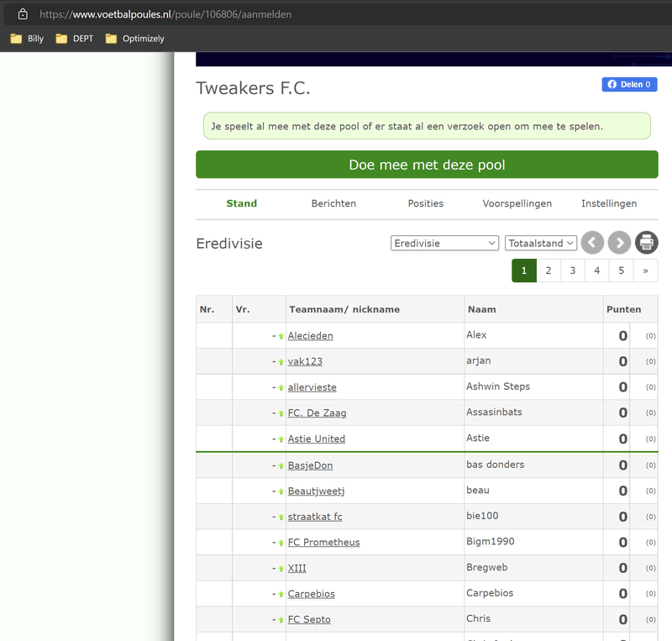Share via the Facebook Delen button

629,85
